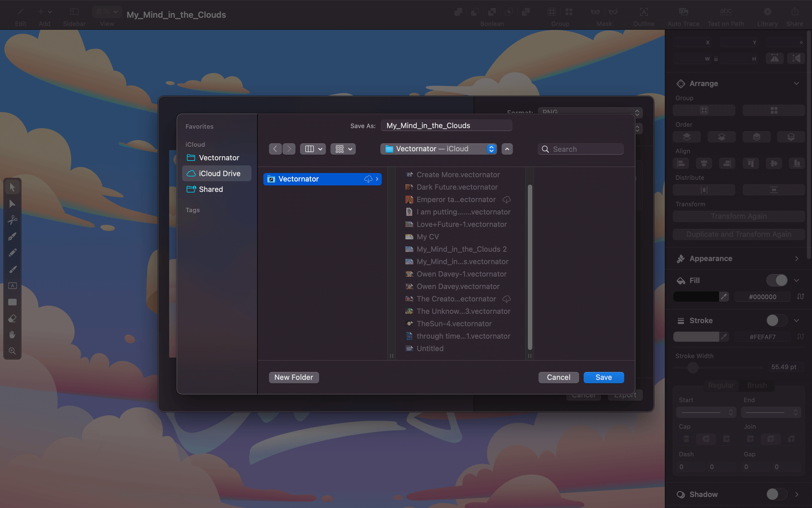Click the Auto Trace toolbar icon
This screenshot has width=812, height=508.
tap(683, 12)
